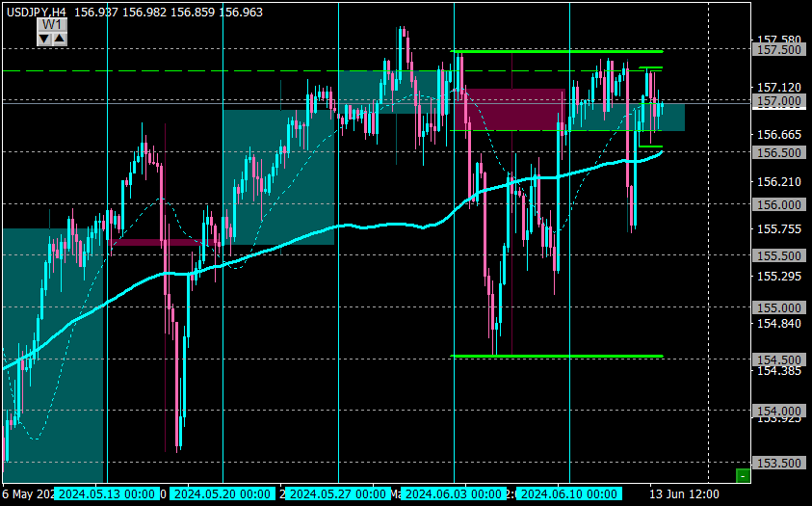
Task: Click the down arrow under W1
Action: [x=44, y=39]
